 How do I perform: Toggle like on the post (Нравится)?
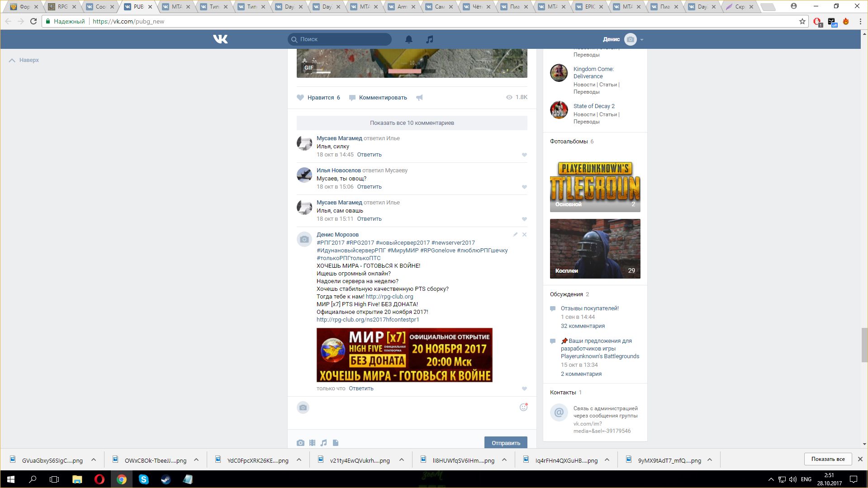tap(318, 98)
